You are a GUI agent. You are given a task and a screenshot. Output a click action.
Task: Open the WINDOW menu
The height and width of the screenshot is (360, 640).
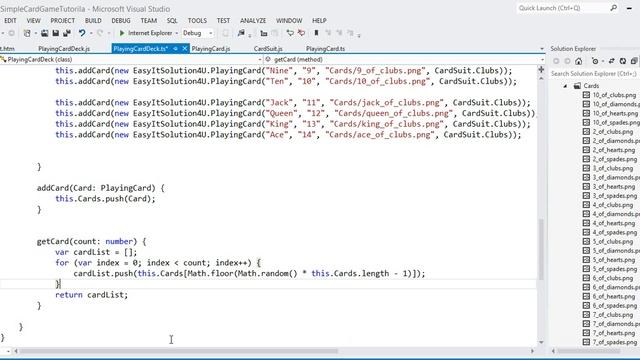click(289, 20)
